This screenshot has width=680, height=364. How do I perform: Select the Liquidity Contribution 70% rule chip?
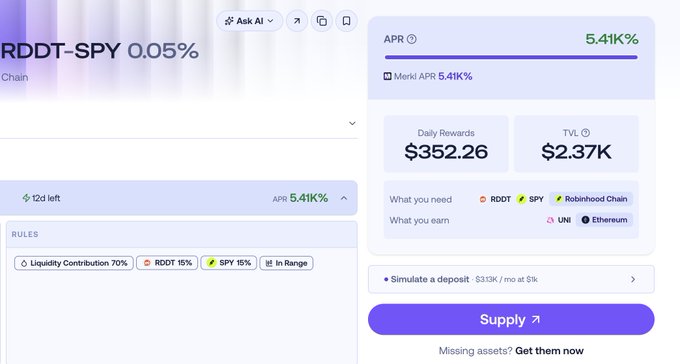pyautogui.click(x=74, y=263)
